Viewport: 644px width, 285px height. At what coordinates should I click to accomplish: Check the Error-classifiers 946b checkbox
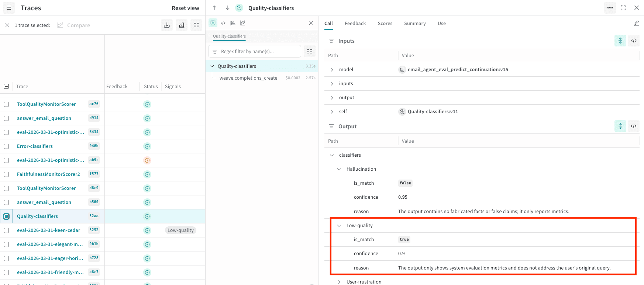[6, 146]
